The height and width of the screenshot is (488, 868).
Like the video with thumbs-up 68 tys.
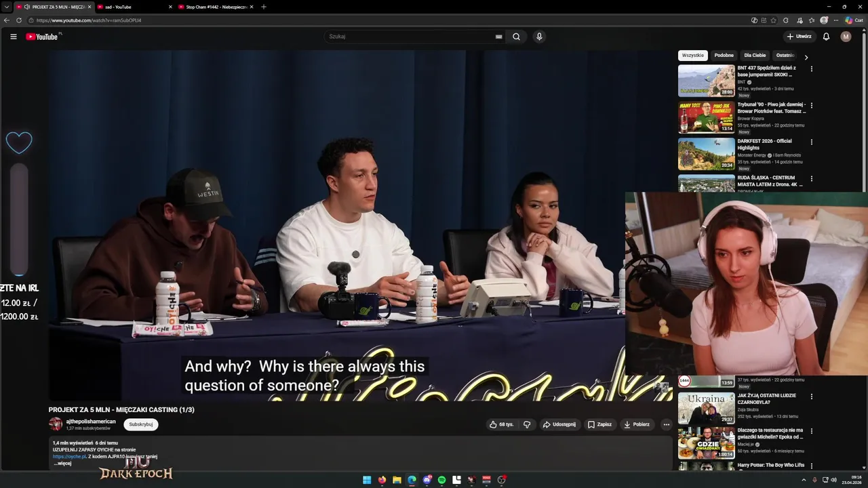(x=502, y=424)
